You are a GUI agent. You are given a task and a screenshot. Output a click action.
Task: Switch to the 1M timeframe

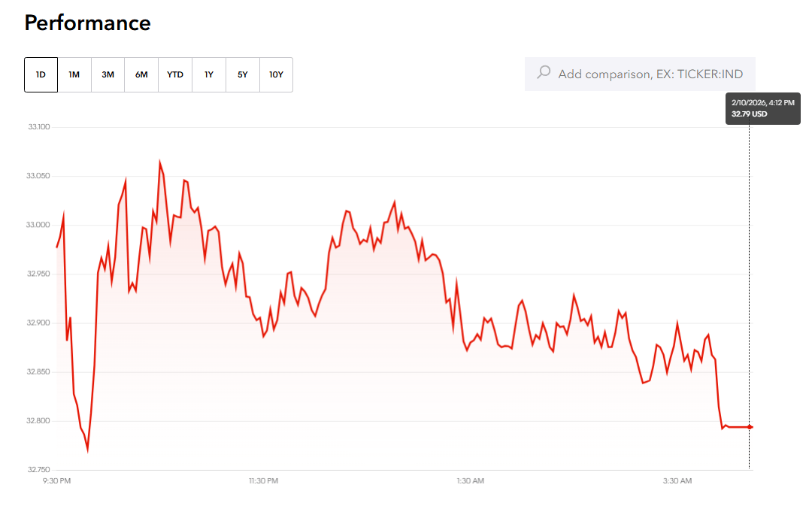pos(74,74)
